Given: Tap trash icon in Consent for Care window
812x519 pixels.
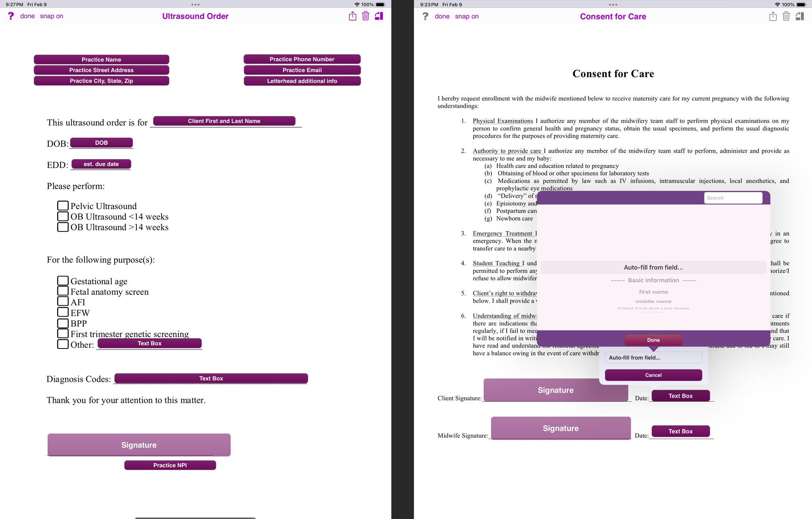Looking at the screenshot, I should coord(786,16).
